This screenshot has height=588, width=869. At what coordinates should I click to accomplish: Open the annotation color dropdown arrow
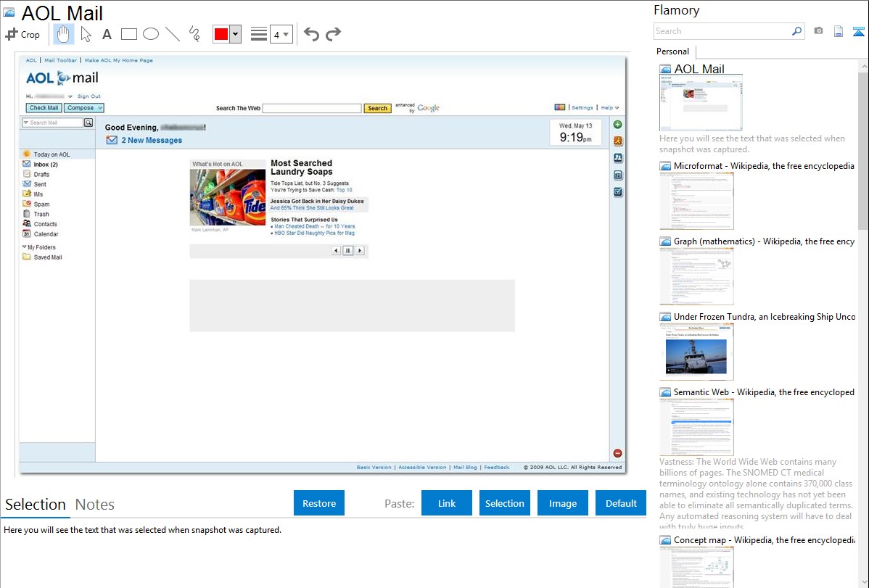tap(236, 34)
